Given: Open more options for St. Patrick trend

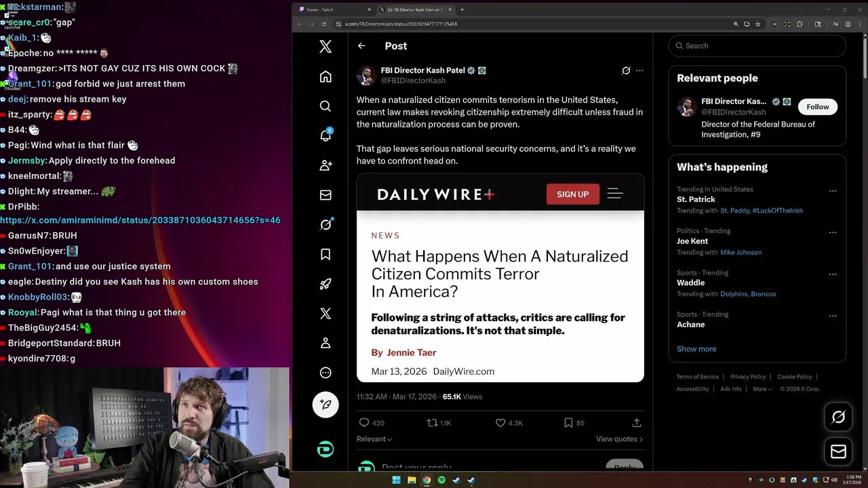Looking at the screenshot, I should click(833, 191).
